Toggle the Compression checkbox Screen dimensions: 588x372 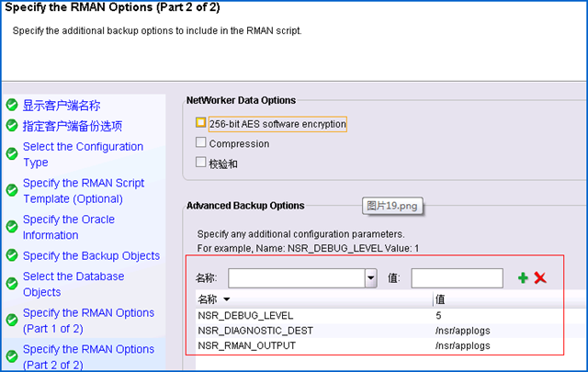tap(200, 142)
